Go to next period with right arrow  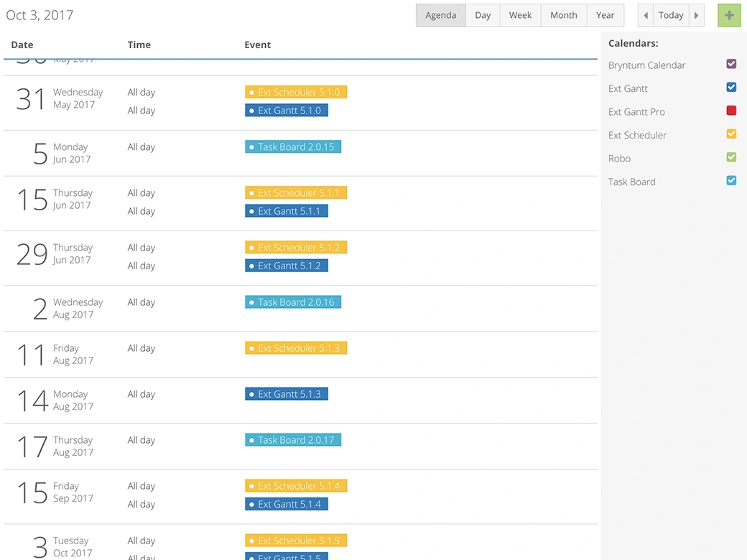pyautogui.click(x=697, y=15)
